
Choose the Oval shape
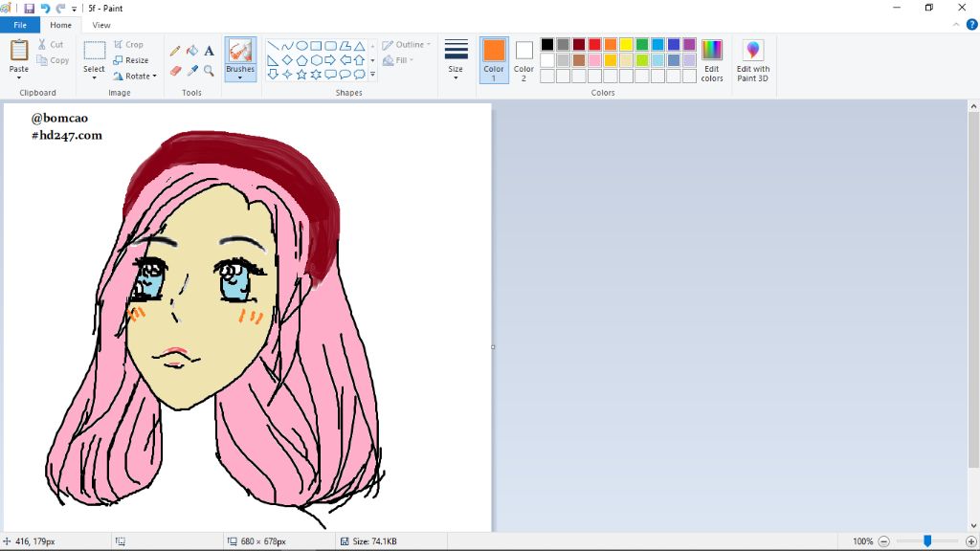[x=301, y=46]
